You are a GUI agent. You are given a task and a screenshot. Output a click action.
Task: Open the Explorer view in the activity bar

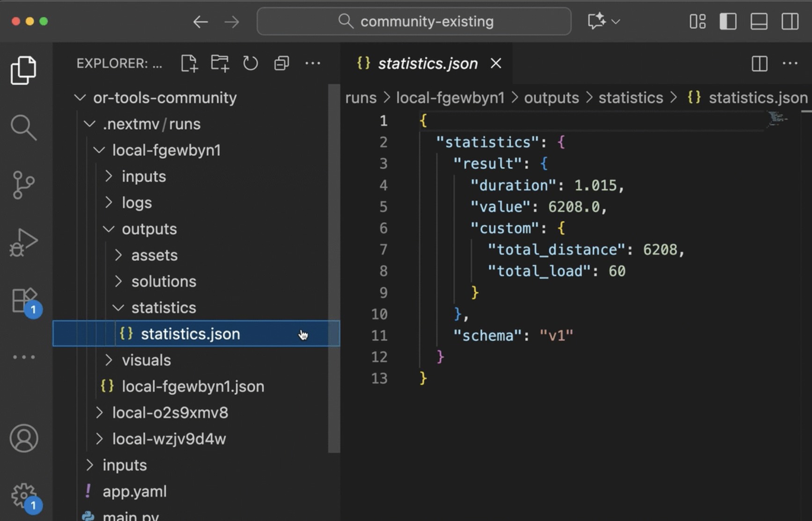(23, 70)
